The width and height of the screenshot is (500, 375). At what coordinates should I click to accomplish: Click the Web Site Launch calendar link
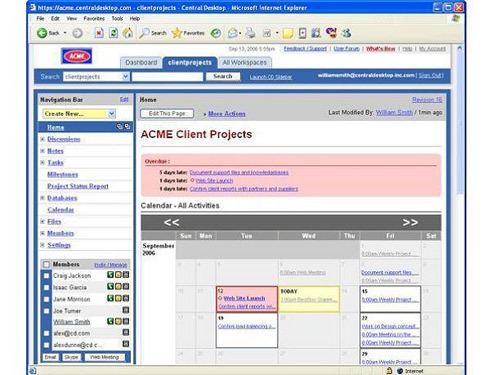tap(244, 298)
